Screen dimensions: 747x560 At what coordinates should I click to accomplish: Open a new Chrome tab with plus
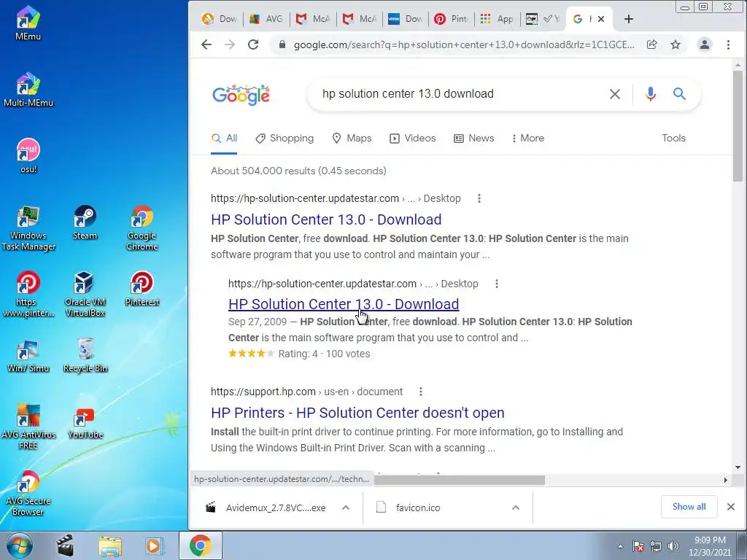point(628,19)
